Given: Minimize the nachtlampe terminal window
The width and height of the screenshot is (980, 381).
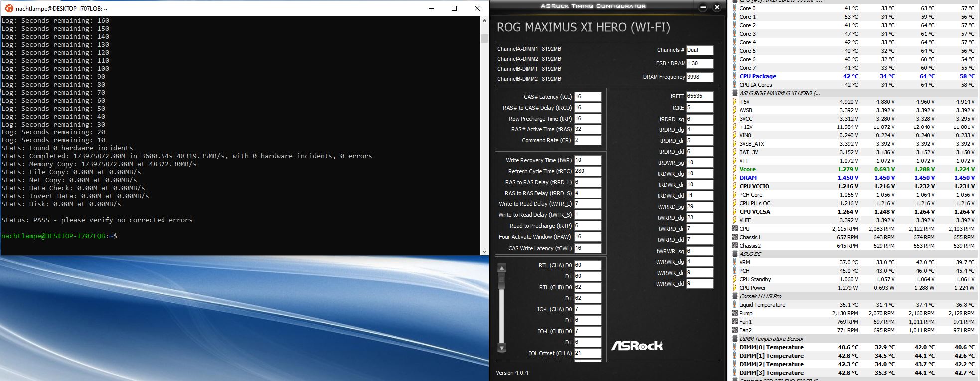Looking at the screenshot, I should [x=432, y=8].
